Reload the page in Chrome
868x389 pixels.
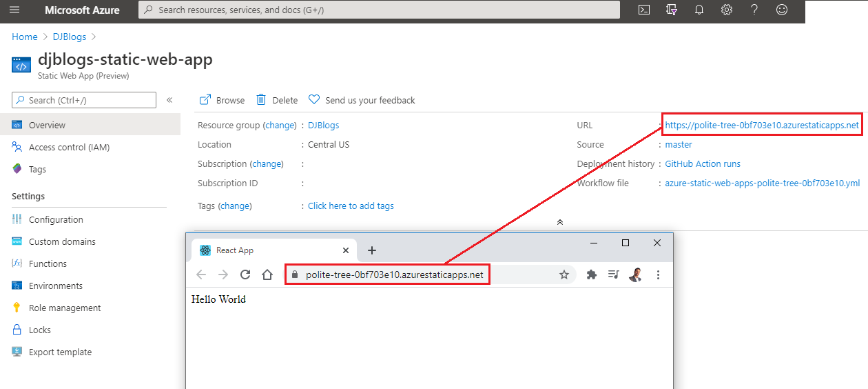click(x=245, y=275)
